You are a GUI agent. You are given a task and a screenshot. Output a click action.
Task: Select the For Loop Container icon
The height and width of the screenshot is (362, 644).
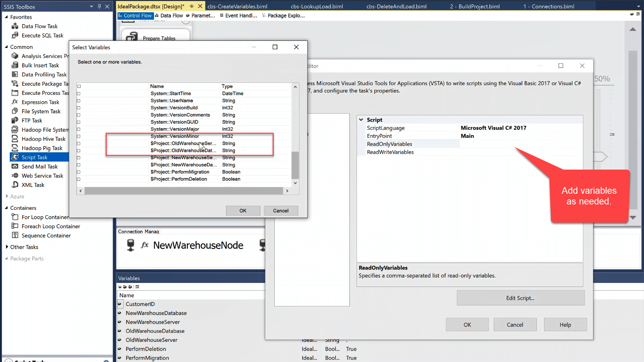(x=15, y=217)
